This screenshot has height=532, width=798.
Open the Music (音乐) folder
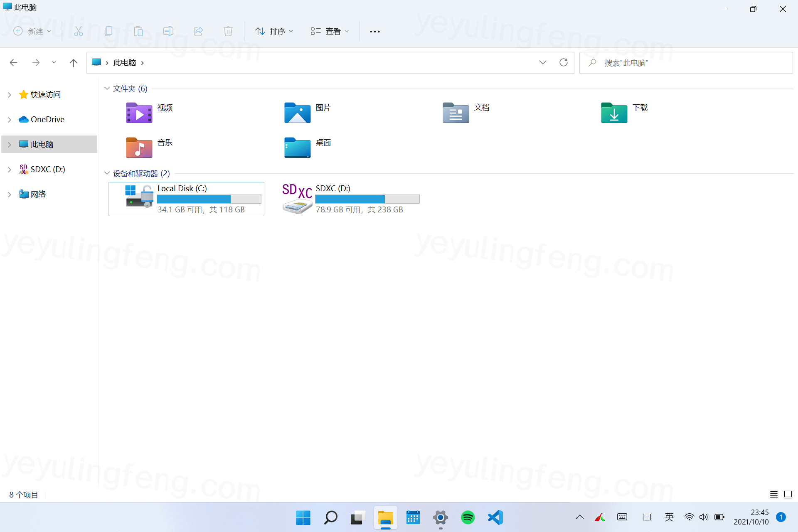(x=139, y=148)
